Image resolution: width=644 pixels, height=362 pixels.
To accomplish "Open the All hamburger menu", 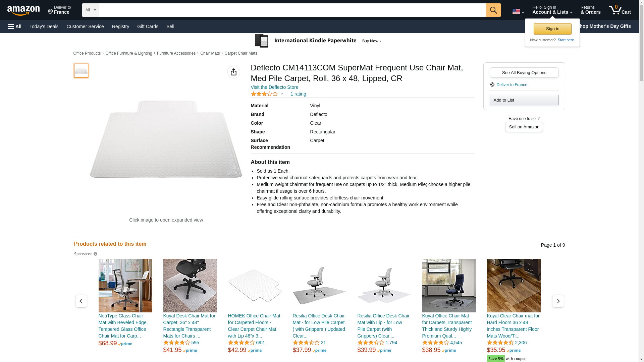I will 15,26.
